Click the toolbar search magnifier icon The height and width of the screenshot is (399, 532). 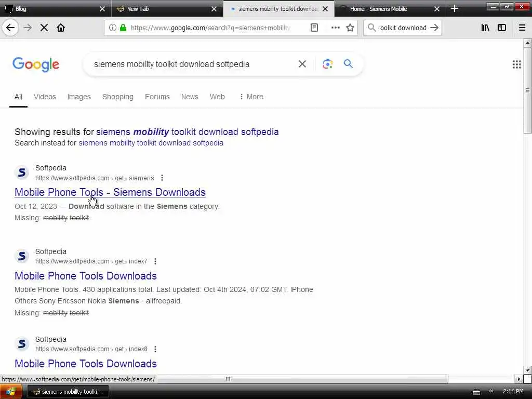coord(372,28)
